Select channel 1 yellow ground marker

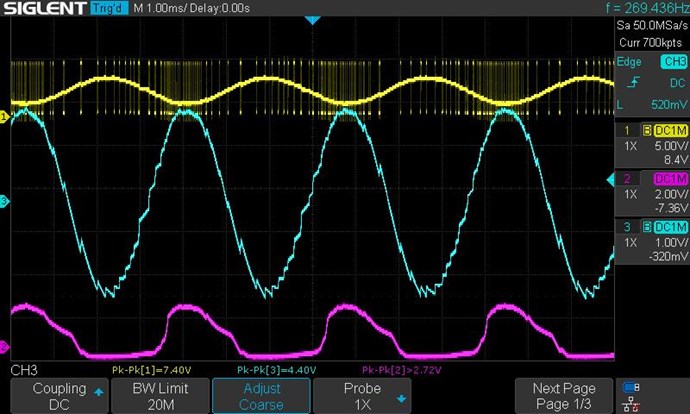coord(4,117)
